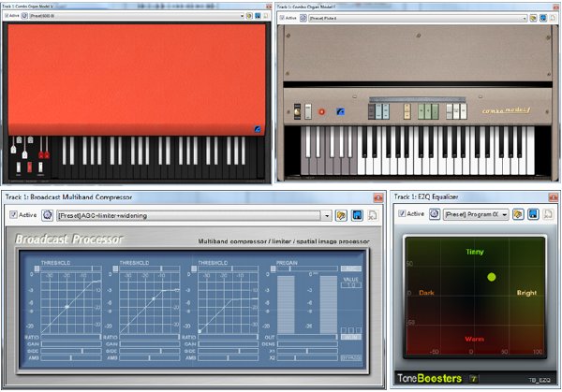Click the third band compression curve node

(200, 331)
